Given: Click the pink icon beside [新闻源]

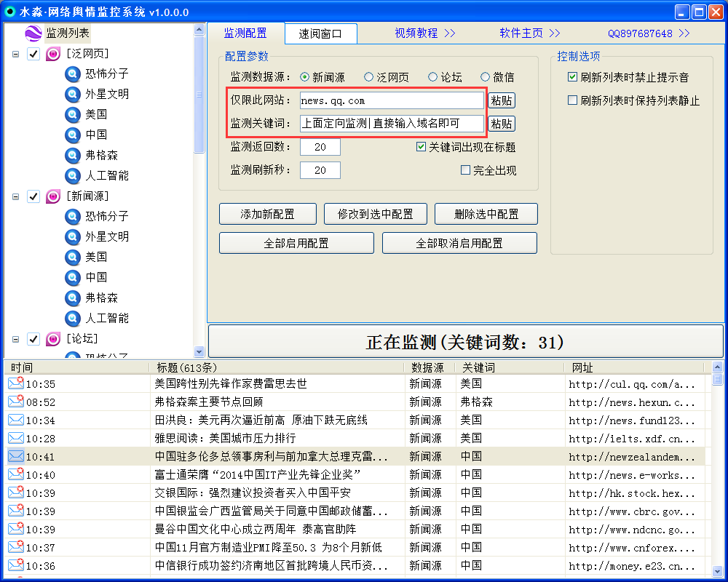Looking at the screenshot, I should pyautogui.click(x=53, y=196).
